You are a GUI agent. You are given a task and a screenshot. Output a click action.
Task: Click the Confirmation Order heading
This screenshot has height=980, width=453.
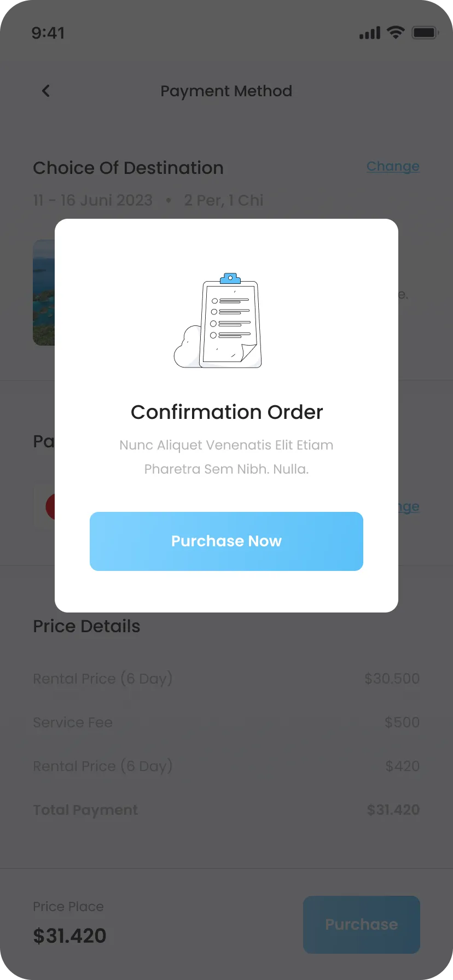point(226,412)
